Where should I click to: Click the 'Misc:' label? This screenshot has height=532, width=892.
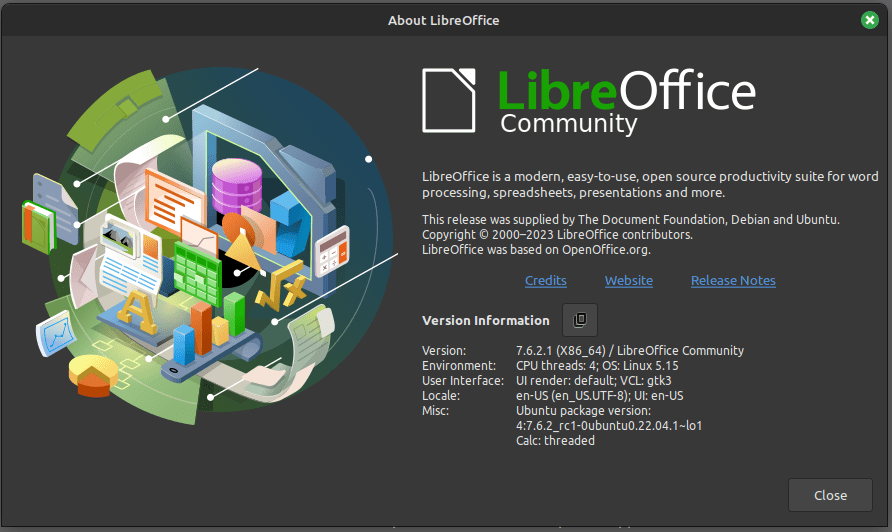[436, 410]
